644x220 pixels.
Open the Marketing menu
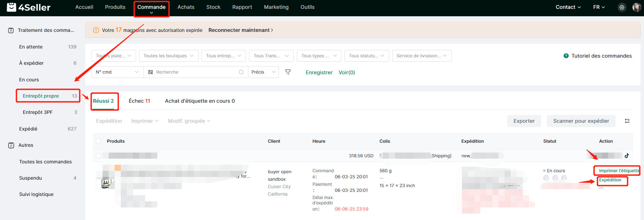(276, 7)
